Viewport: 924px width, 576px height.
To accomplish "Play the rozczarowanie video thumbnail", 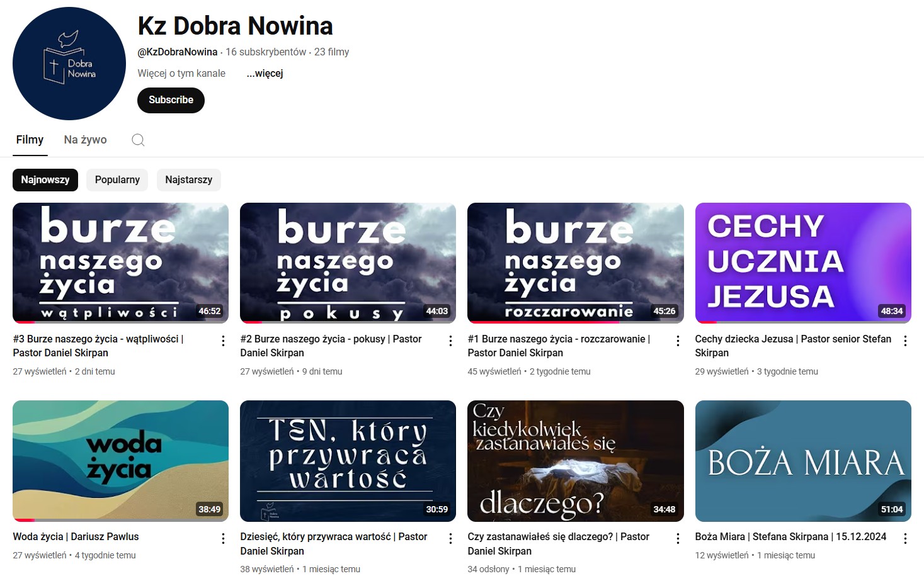I will pos(575,263).
